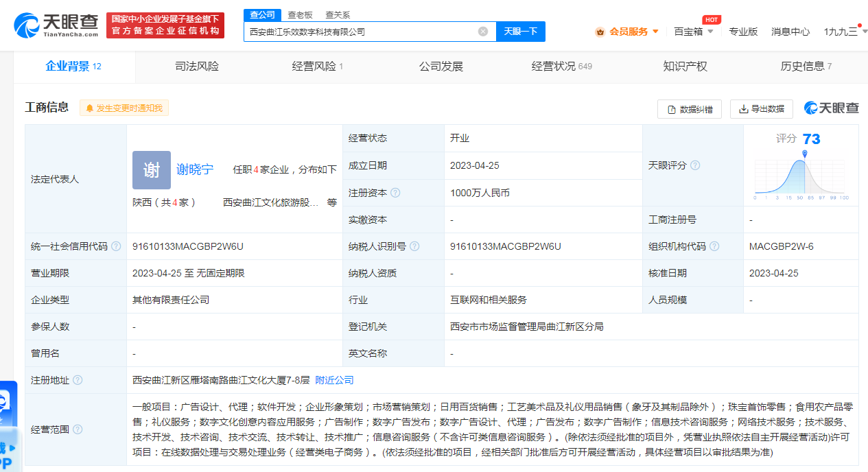Click the help icon next to 天眼评分

pyautogui.click(x=695, y=165)
